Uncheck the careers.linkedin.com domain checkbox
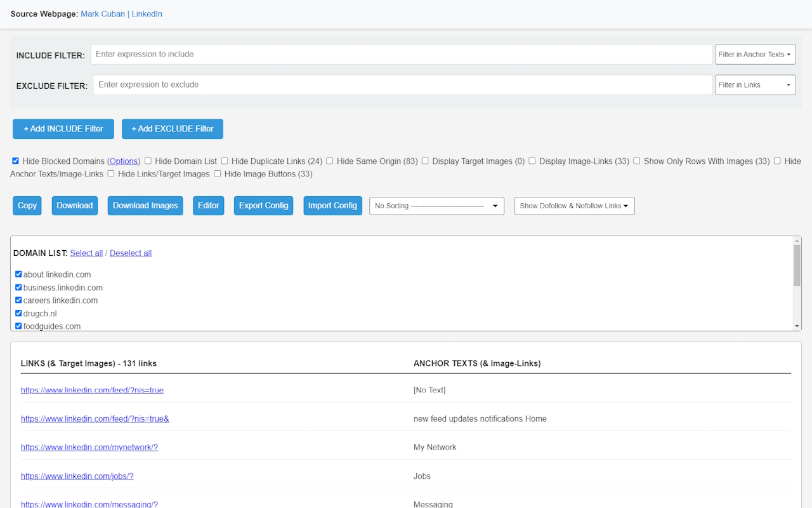The image size is (812, 508). pyautogui.click(x=18, y=300)
